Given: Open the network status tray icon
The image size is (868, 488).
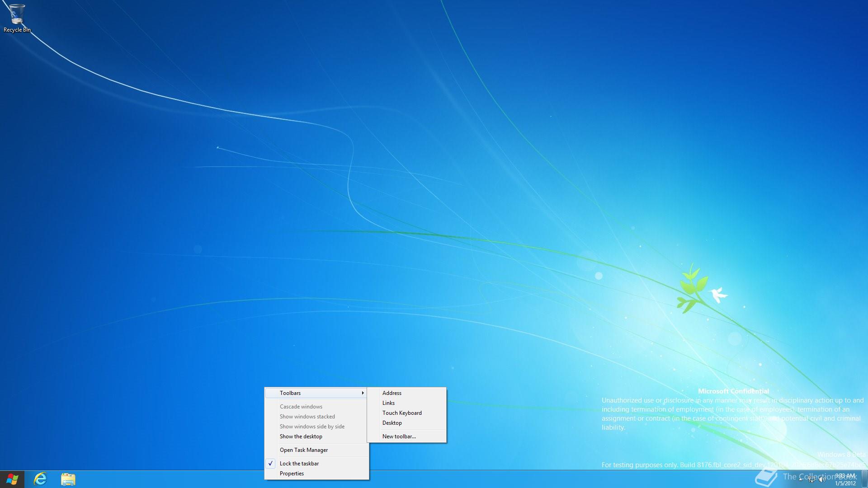Looking at the screenshot, I should (x=811, y=479).
